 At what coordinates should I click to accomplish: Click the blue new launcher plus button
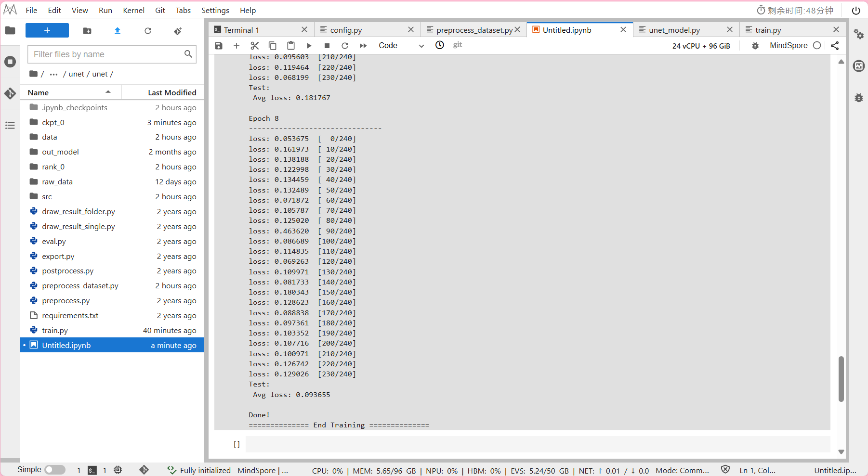[47, 30]
